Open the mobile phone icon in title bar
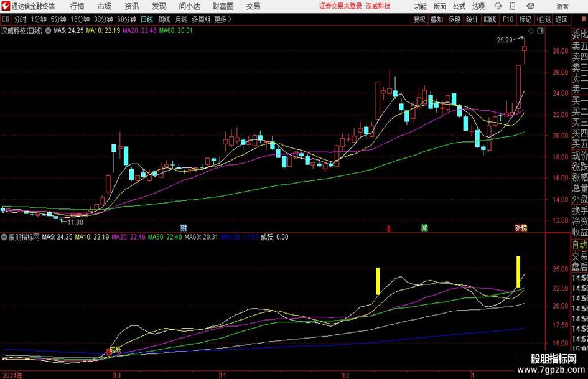This screenshot has height=379, width=588. tap(513, 6)
